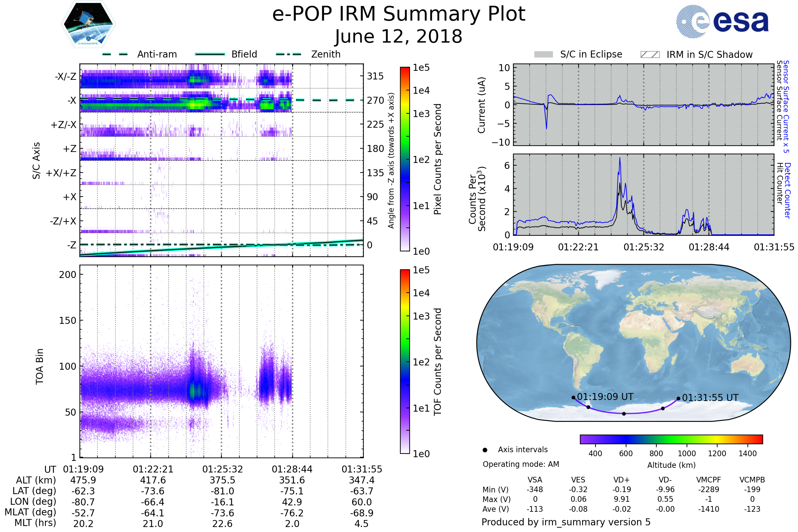
Task: Click the TOF Counts per Second colorbar
Action: point(405,361)
